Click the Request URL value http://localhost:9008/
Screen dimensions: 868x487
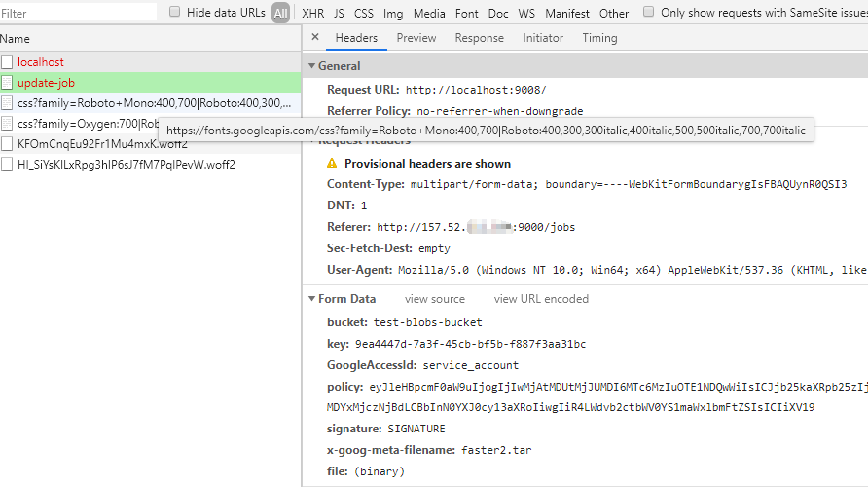click(476, 90)
